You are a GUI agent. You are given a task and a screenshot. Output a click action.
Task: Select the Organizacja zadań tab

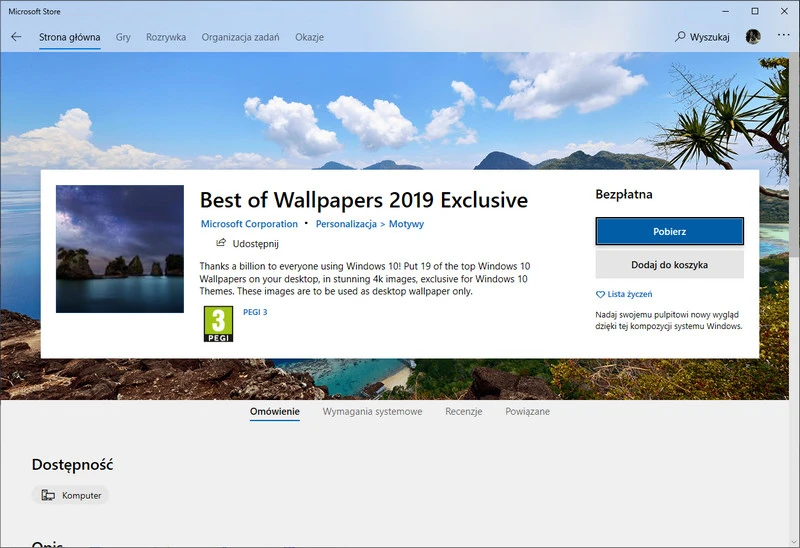coord(240,37)
